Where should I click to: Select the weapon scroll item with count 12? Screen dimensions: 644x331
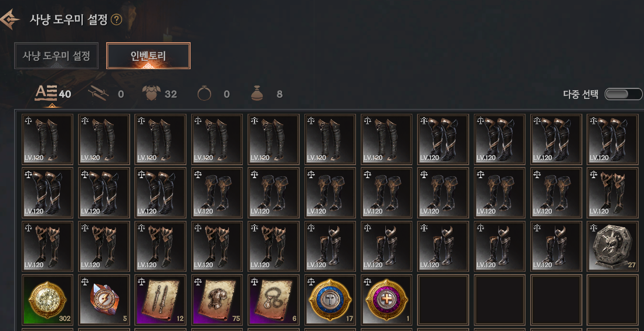coord(161,300)
